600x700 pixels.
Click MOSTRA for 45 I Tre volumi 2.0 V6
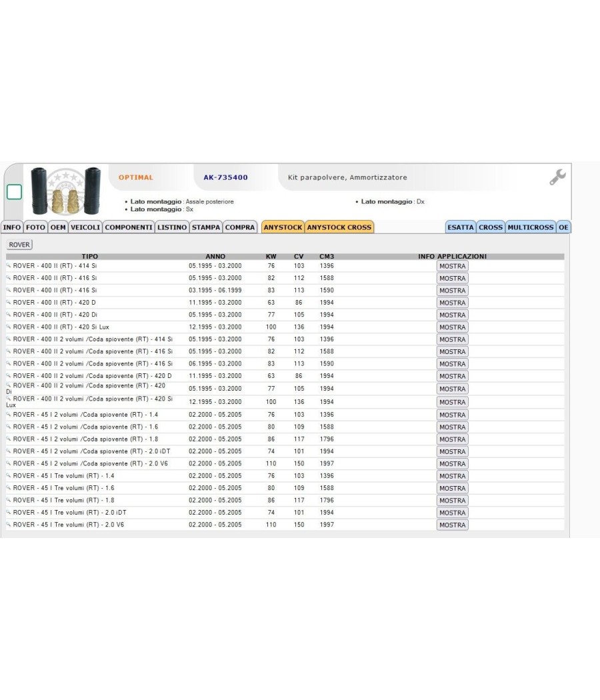(x=452, y=525)
